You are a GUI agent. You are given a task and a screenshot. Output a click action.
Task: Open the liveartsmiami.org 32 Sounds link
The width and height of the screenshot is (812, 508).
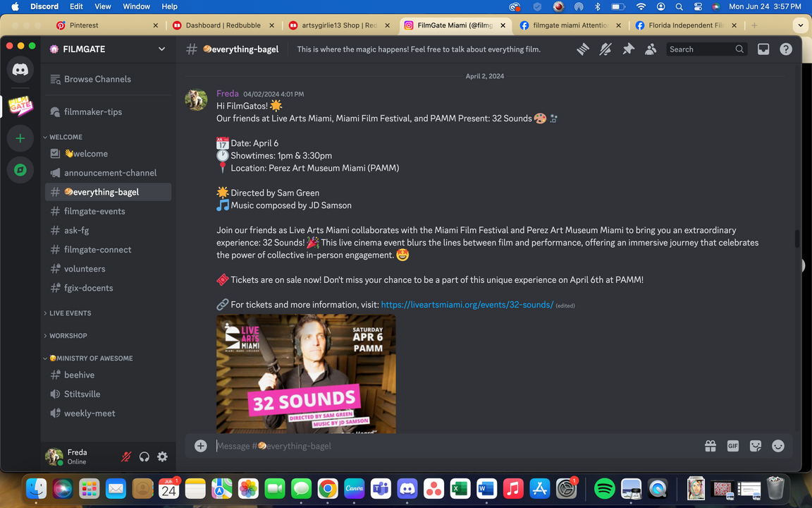point(467,305)
